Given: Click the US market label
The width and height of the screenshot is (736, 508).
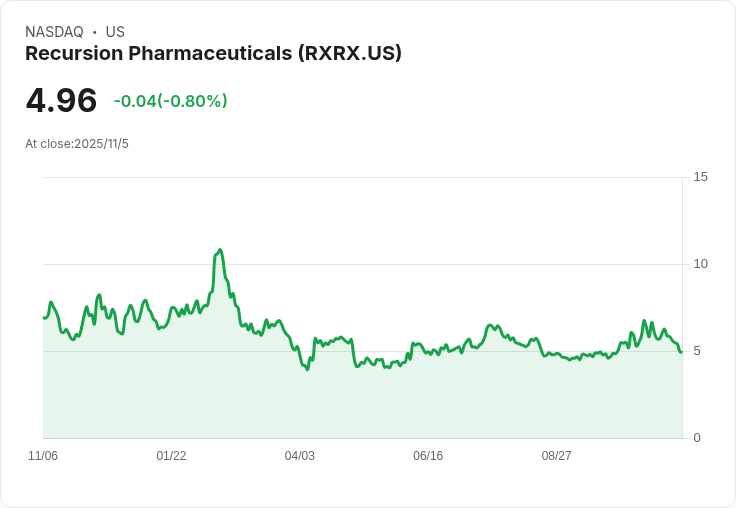Looking at the screenshot, I should 115,32.
